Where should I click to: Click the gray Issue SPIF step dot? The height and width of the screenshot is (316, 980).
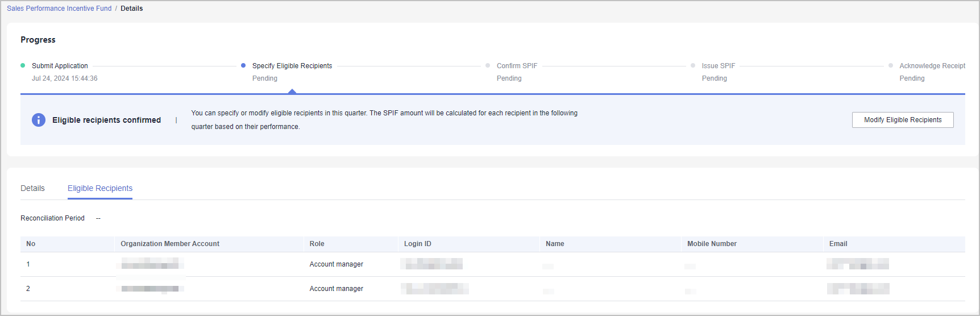693,65
